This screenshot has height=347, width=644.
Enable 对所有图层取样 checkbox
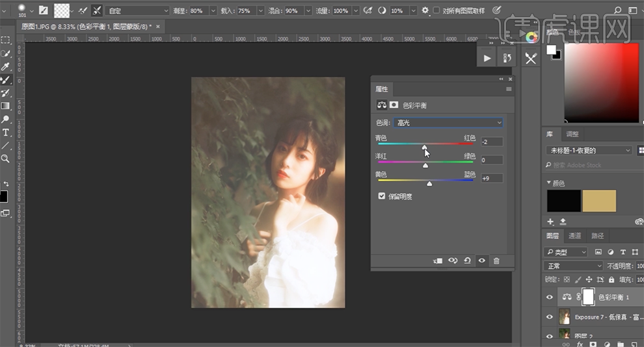(x=436, y=10)
